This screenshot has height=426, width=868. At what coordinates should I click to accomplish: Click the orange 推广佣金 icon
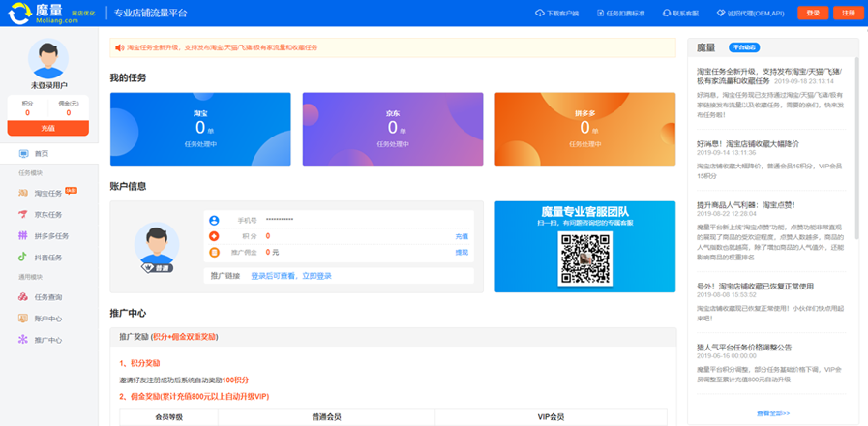point(214,252)
